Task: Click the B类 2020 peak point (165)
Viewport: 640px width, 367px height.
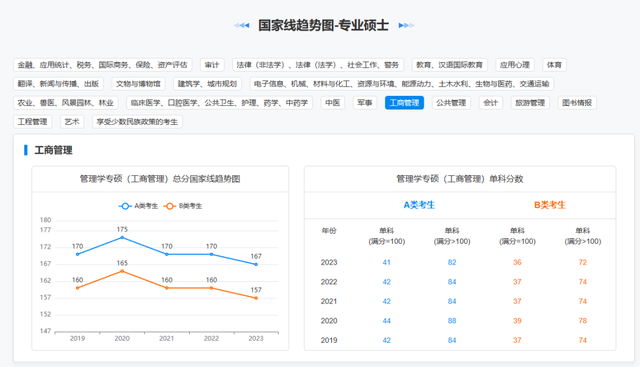Action: click(122, 271)
